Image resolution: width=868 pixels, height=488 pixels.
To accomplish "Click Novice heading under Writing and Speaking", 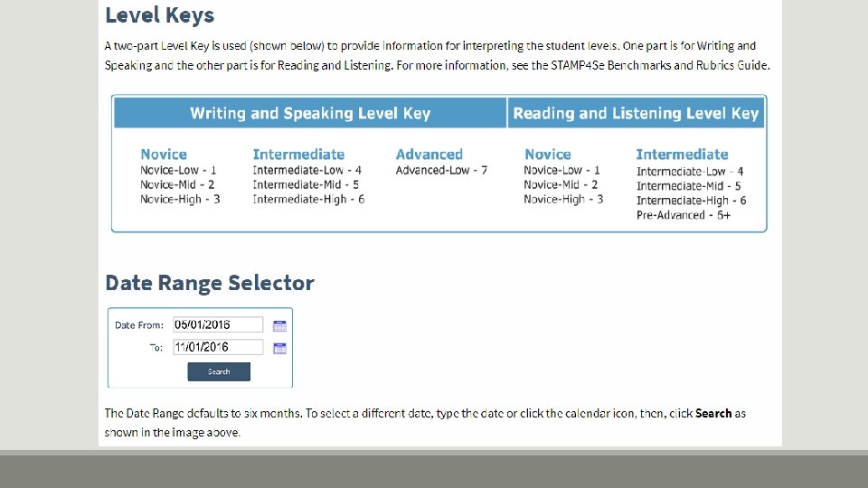I will click(164, 155).
